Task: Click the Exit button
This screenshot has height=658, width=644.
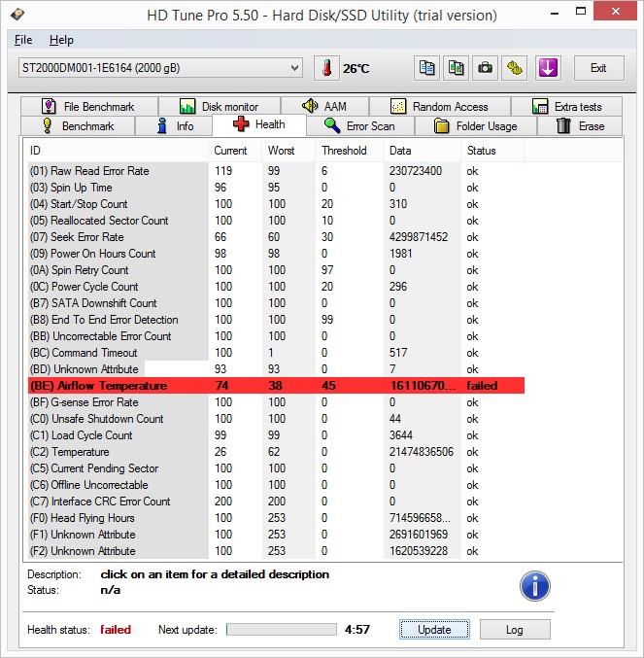Action: click(x=598, y=68)
